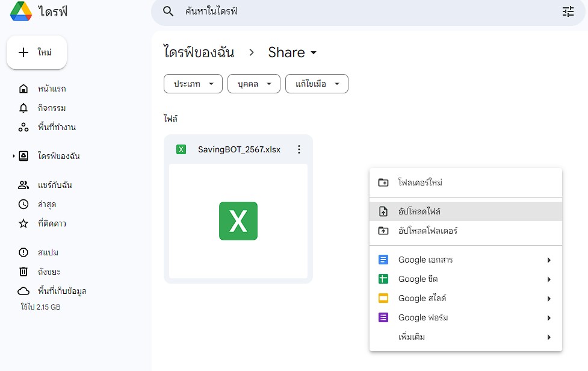588x371 pixels.
Task: Open three-dot menu for SavingBOT_2567.xlsx
Action: click(299, 149)
